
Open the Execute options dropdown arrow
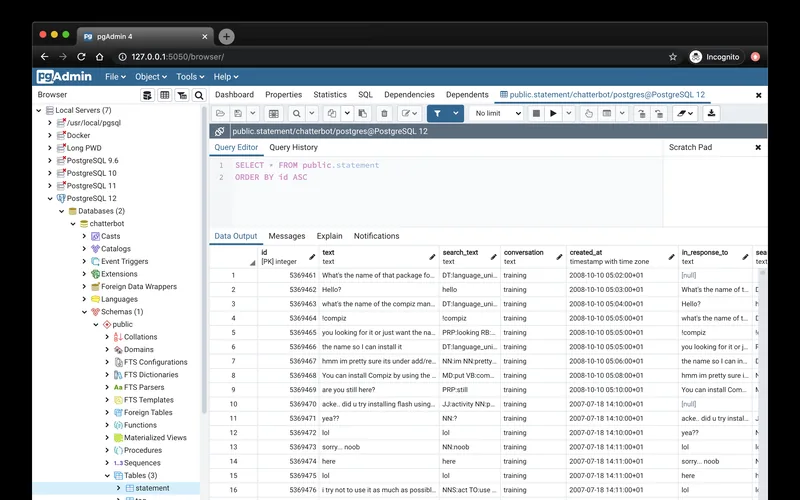point(568,113)
